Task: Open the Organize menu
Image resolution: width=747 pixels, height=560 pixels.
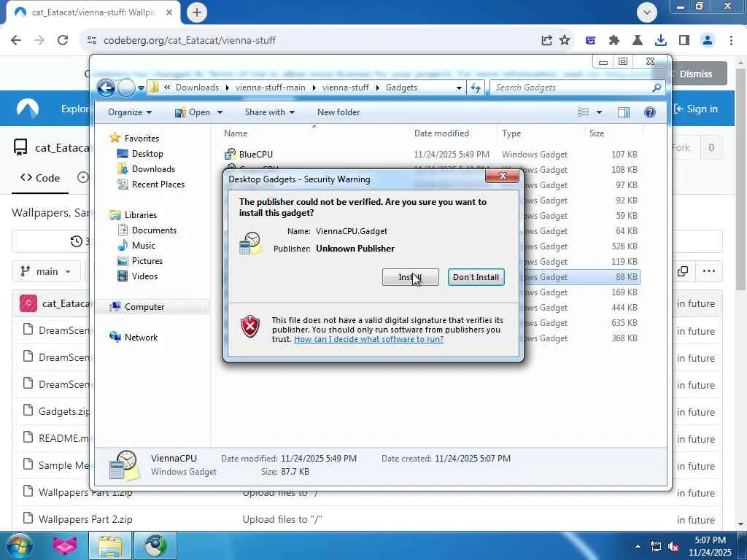Action: click(x=130, y=112)
